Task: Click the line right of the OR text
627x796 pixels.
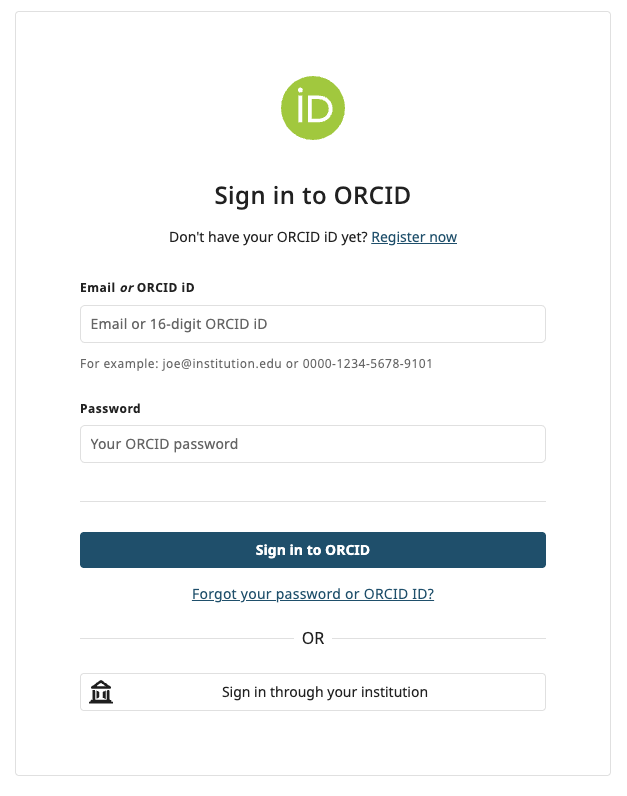Action: 440,638
